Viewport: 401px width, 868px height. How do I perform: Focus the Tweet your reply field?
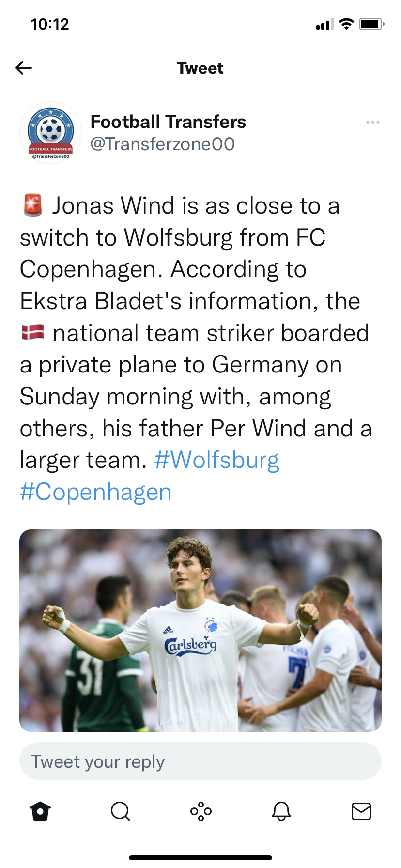point(200,761)
